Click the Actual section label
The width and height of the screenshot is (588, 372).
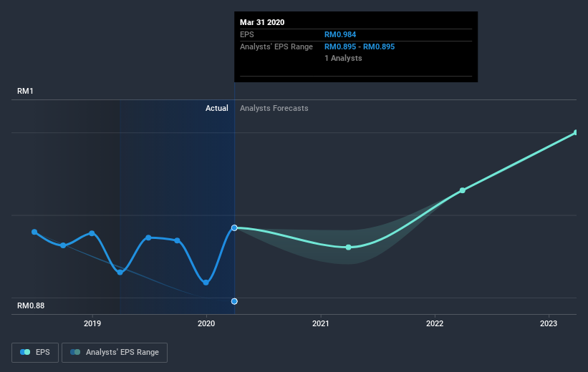point(216,108)
